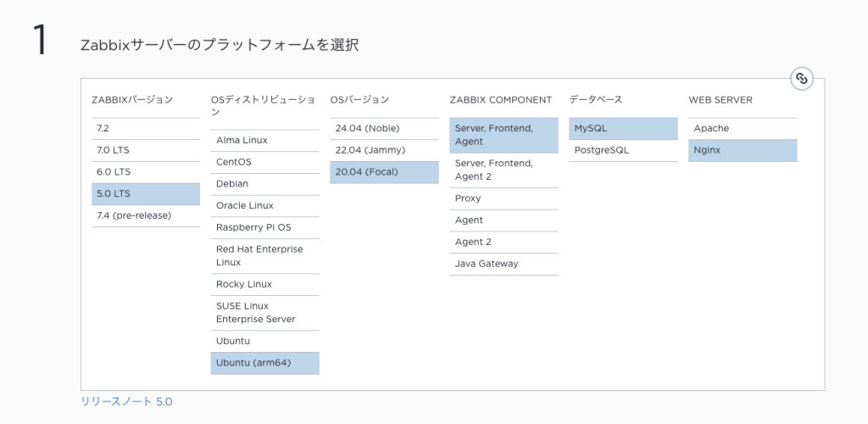Select plain Ubuntu distribution
Screen dimensions: 868x424
click(264, 341)
